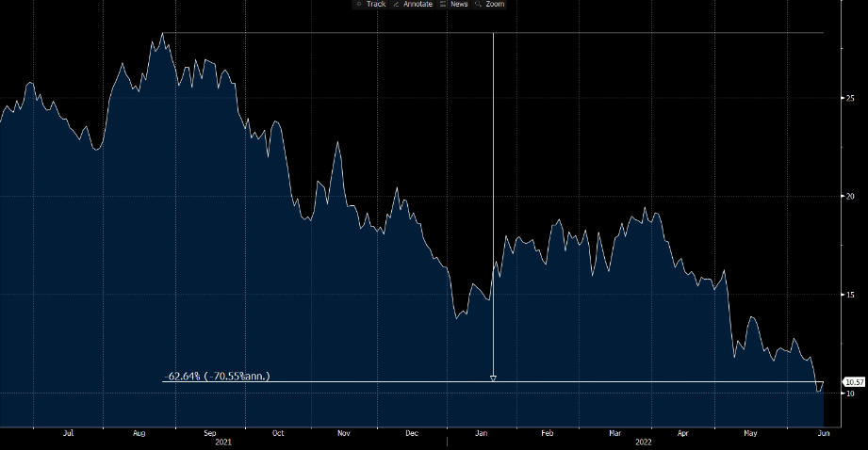Click the News list icon
This screenshot has height=450, width=868.
tap(443, 4)
